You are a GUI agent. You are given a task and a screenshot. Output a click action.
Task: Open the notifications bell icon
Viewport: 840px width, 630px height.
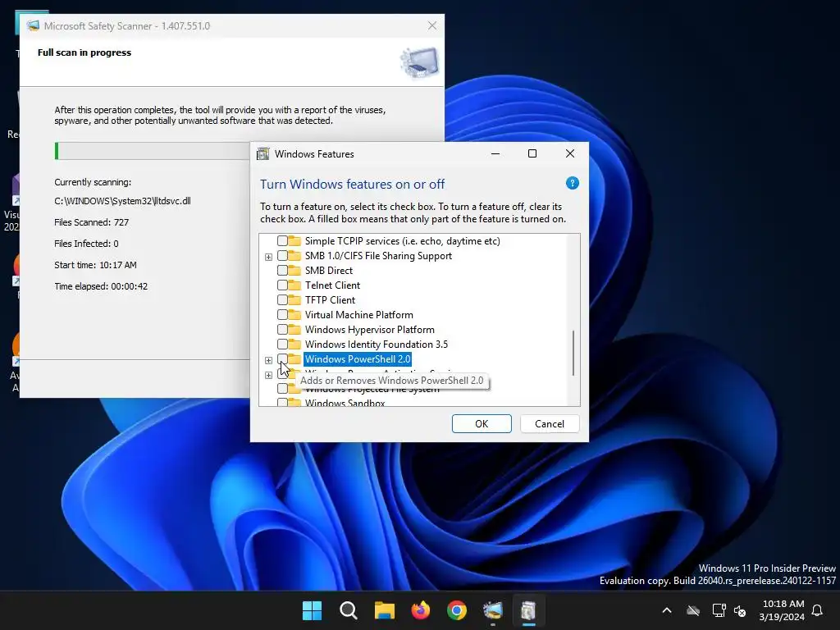coord(818,610)
